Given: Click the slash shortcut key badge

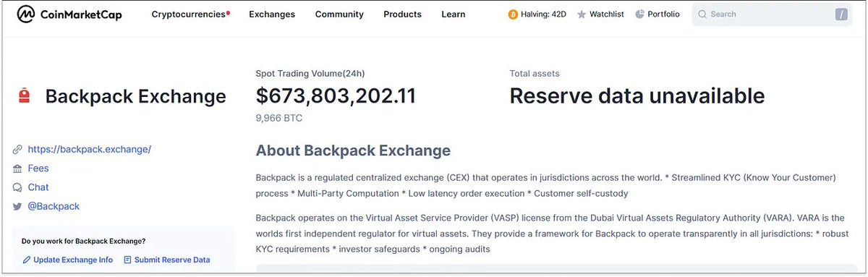Looking at the screenshot, I should point(841,14).
